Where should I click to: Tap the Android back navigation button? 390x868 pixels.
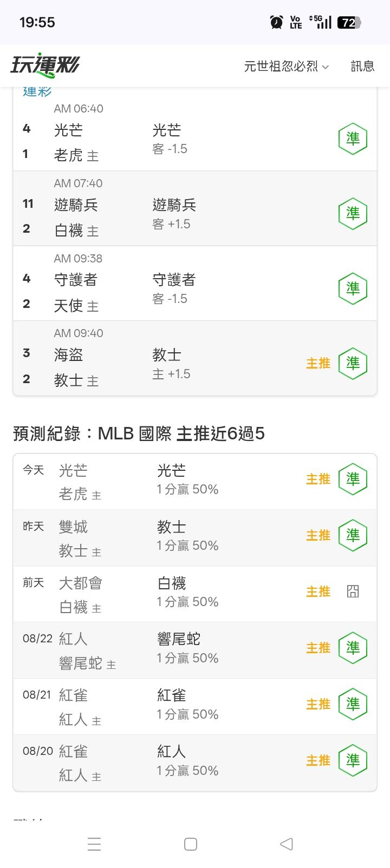click(x=287, y=844)
